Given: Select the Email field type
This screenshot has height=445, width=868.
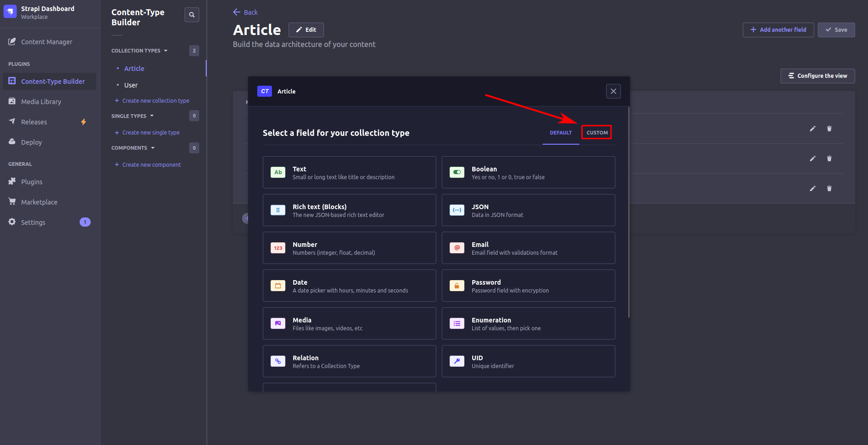Looking at the screenshot, I should (x=528, y=248).
